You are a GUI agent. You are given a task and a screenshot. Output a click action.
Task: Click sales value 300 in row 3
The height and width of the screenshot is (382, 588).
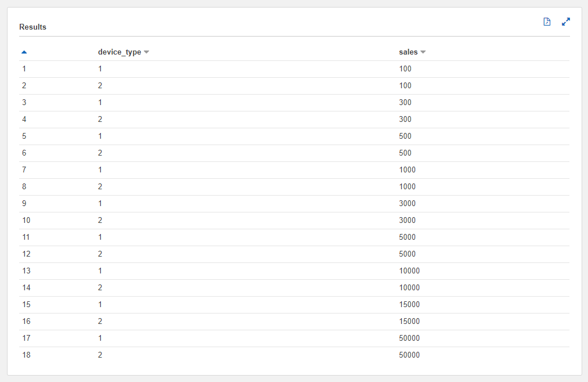[405, 103]
